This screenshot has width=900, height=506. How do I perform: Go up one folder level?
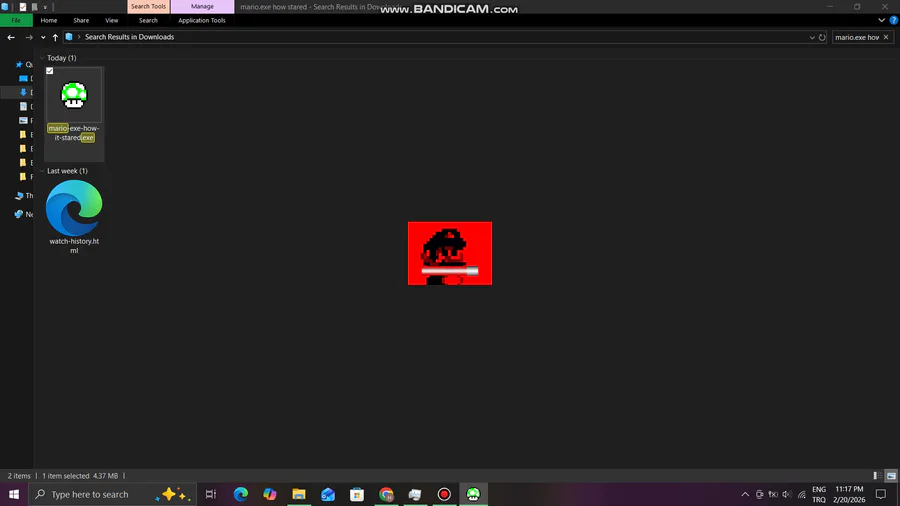[55, 37]
